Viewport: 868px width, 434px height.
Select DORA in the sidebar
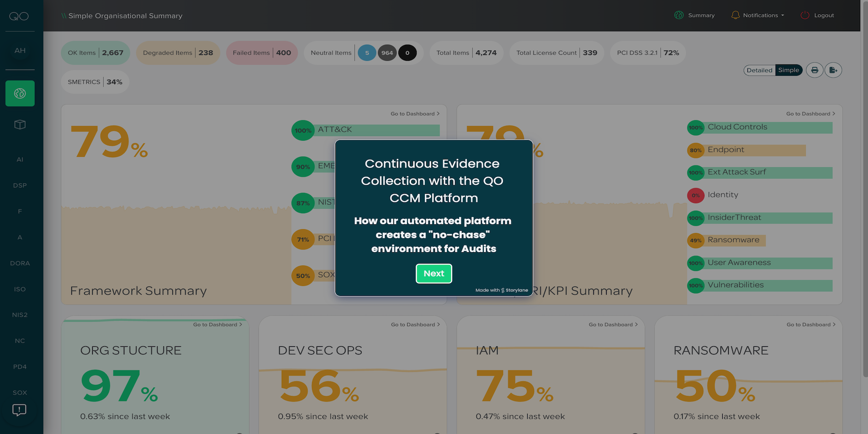pos(20,263)
